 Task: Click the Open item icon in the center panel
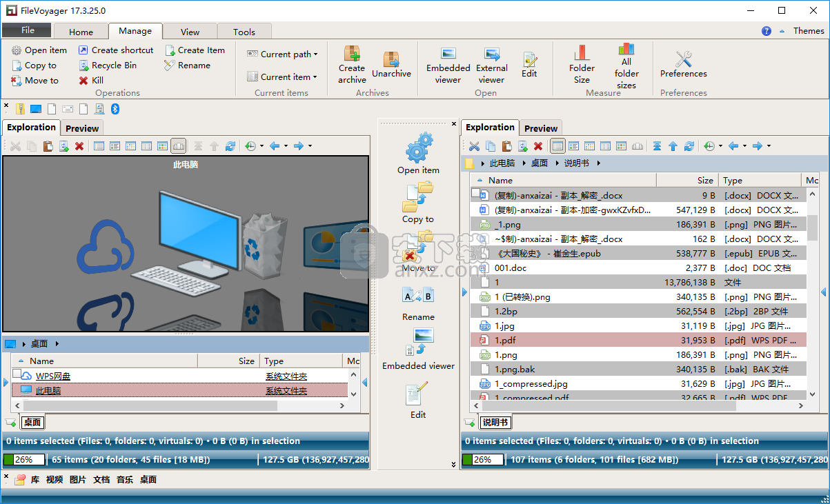[x=419, y=148]
